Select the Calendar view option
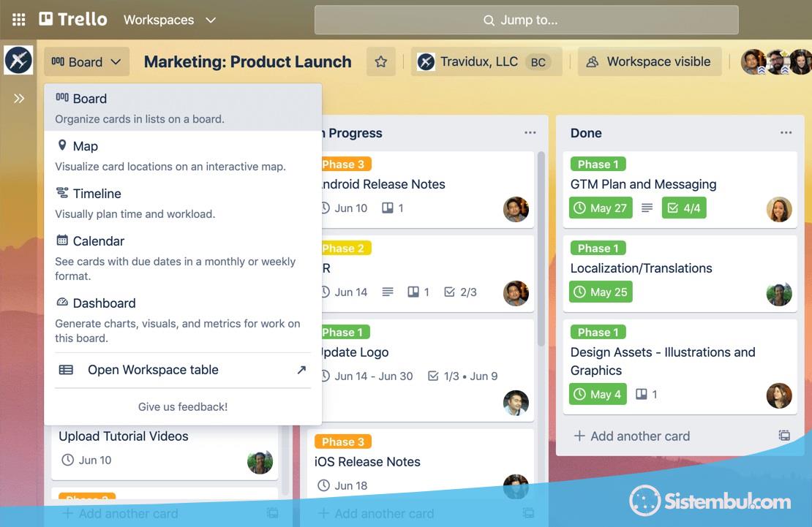This screenshot has height=527, width=812. pos(183,258)
